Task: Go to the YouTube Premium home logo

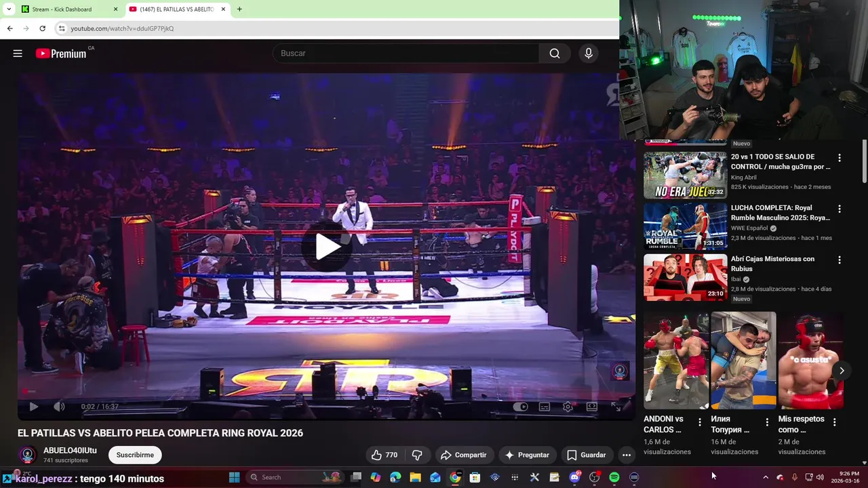Action: coord(61,54)
